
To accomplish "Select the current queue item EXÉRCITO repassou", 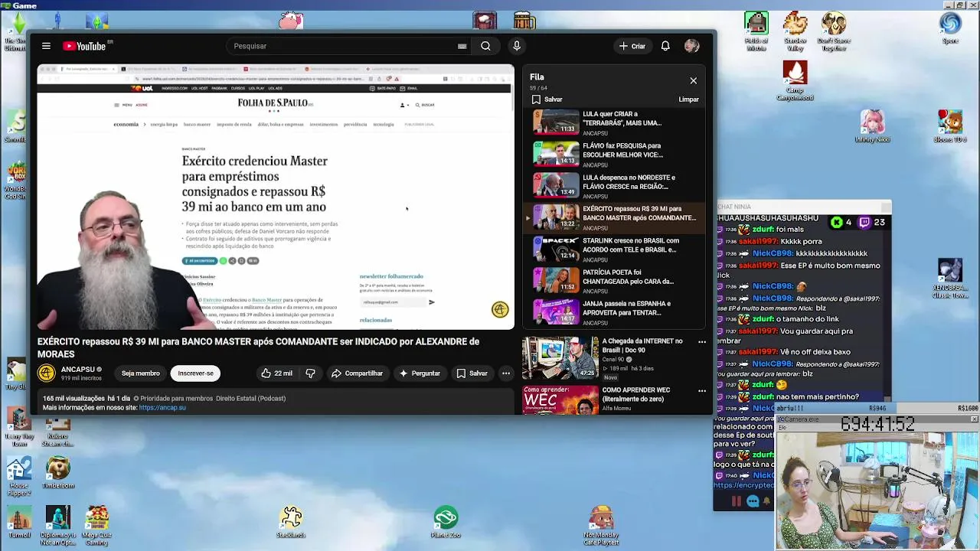I will pos(615,218).
